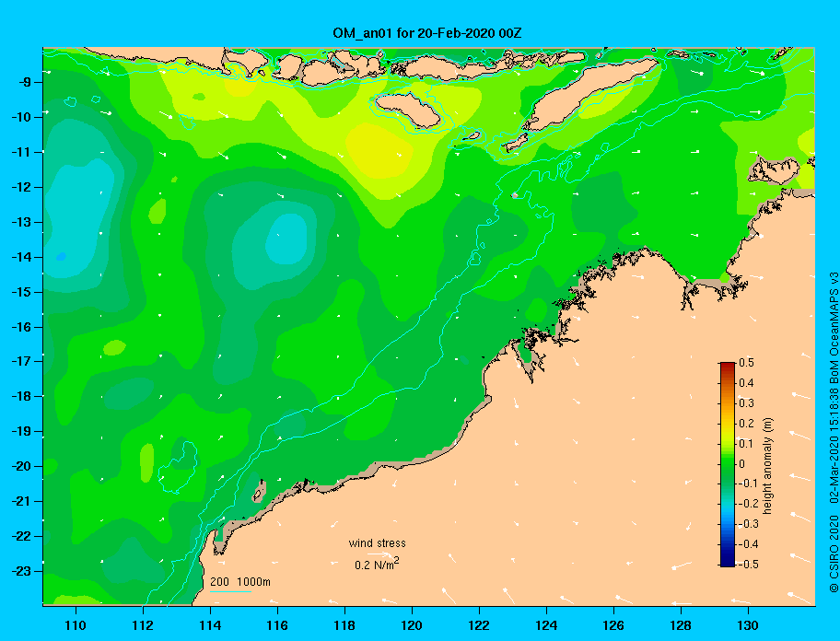Image resolution: width=840 pixels, height=641 pixels.
Task: Select the "-22" latitude axis label
Action: 20,536
